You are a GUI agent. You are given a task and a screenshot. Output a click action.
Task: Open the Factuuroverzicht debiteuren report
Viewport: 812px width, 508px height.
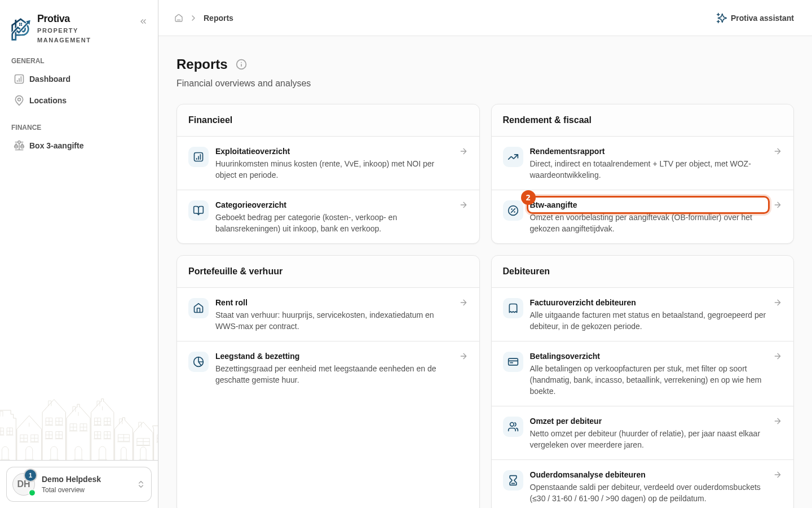[642, 314]
